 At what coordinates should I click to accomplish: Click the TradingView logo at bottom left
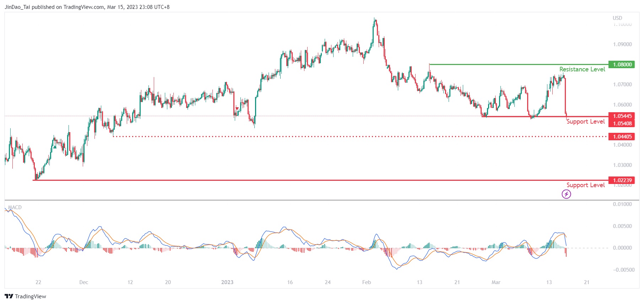point(26,296)
